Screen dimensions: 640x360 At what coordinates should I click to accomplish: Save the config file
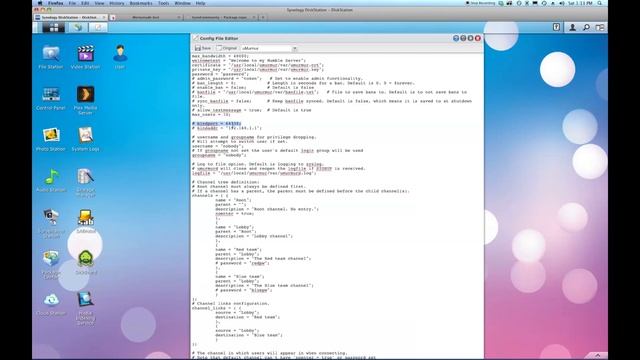coord(203,48)
